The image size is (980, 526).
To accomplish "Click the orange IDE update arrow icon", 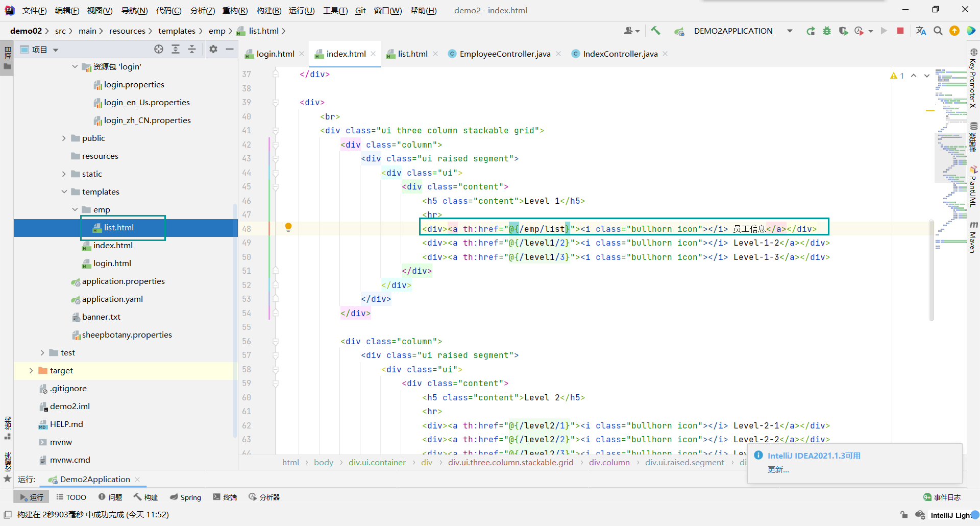I will 954,31.
